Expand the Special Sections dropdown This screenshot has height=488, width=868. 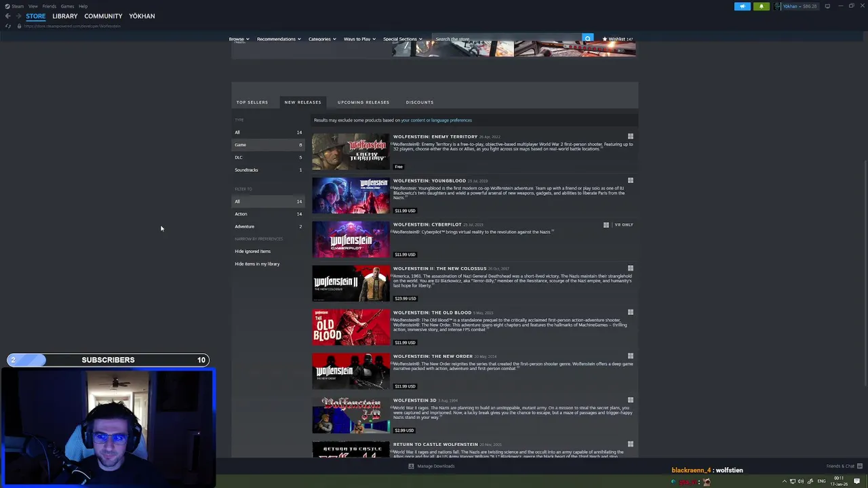pos(402,39)
